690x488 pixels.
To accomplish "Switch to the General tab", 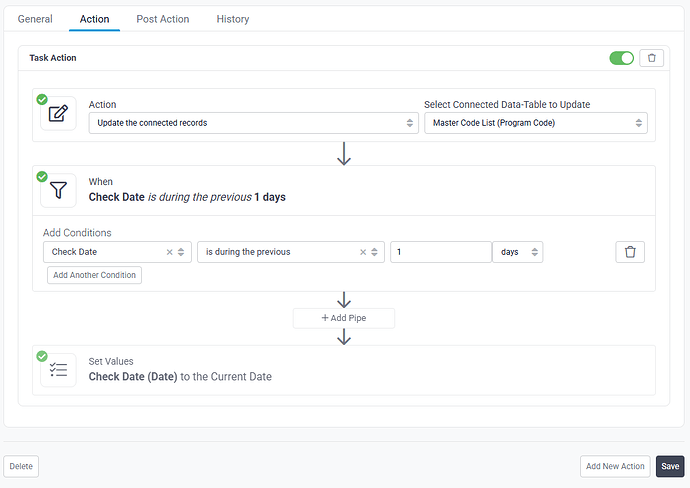I will click(35, 19).
